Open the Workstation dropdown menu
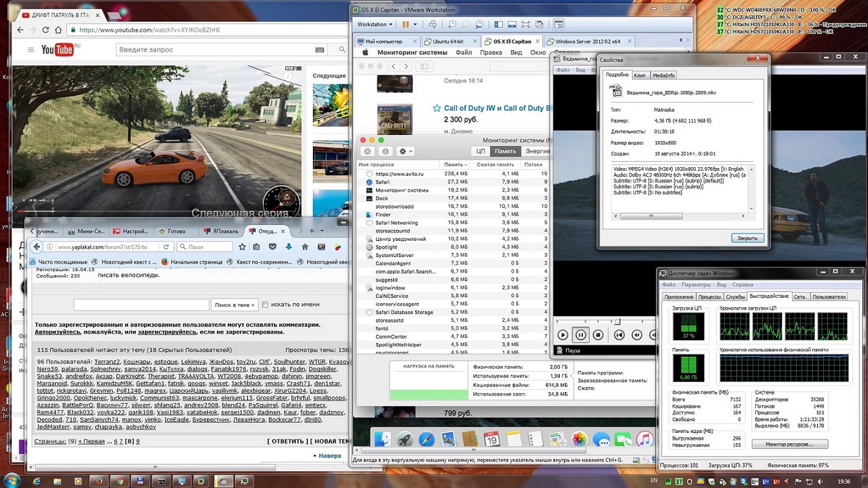 click(x=374, y=25)
